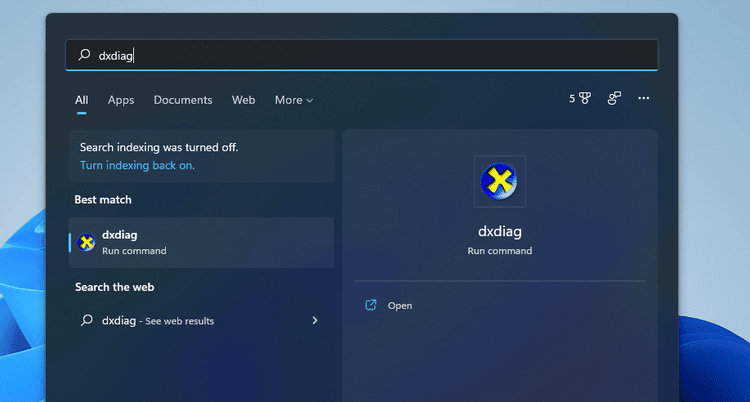Click the Best match heading
This screenshot has height=402, width=750.
[103, 200]
